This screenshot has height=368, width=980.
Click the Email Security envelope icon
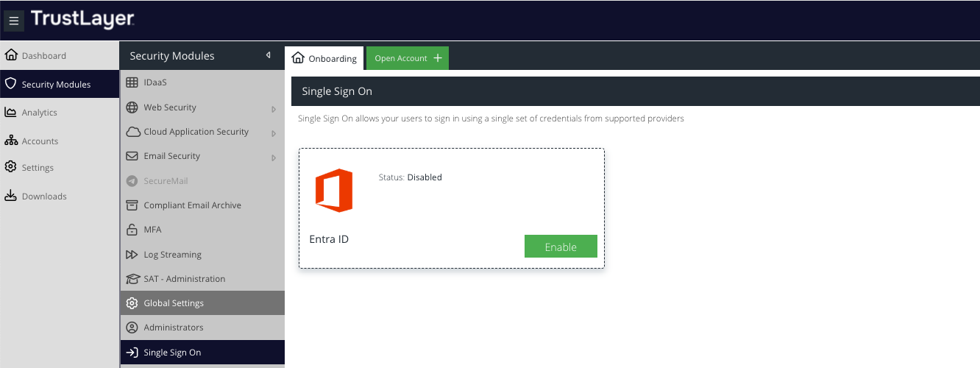[x=132, y=156]
